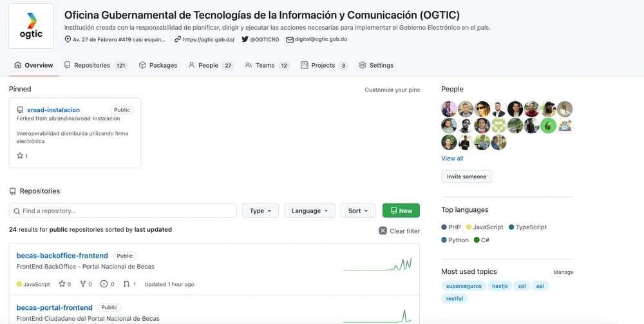The width and height of the screenshot is (644, 324).
Task: Click the search magnifier icon
Action: [17, 211]
